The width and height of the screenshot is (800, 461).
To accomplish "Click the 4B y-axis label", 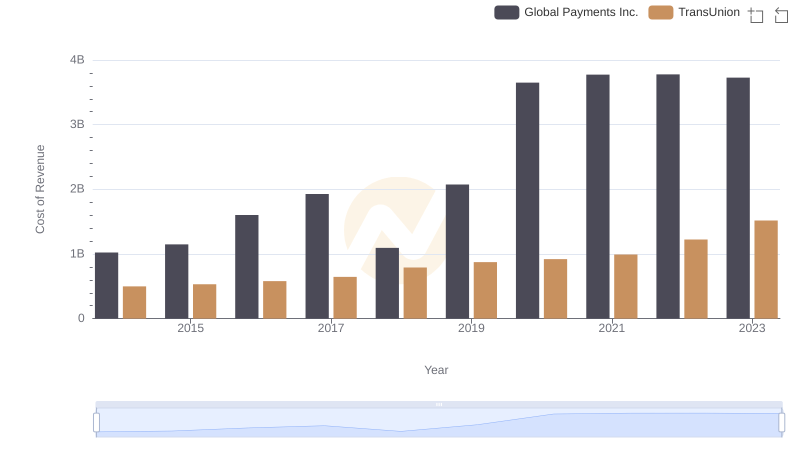I will [x=77, y=60].
